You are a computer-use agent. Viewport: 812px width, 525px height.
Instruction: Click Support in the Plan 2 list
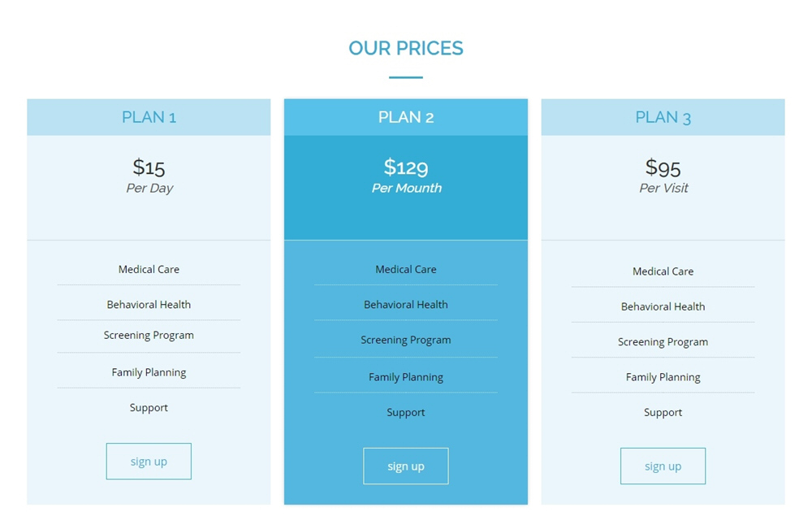coord(406,412)
